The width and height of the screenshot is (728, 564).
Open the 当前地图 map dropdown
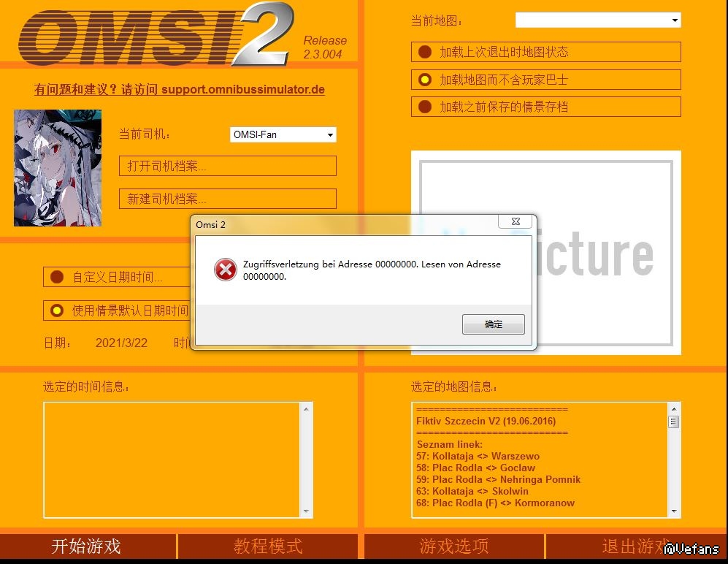pos(598,20)
